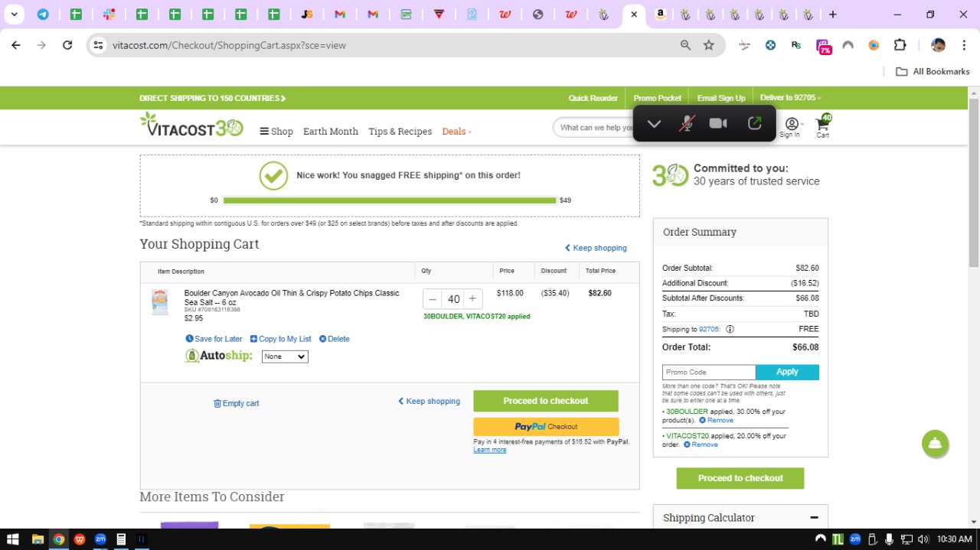Expand the Deals menu
Image resolution: width=980 pixels, height=550 pixels.
(x=457, y=131)
